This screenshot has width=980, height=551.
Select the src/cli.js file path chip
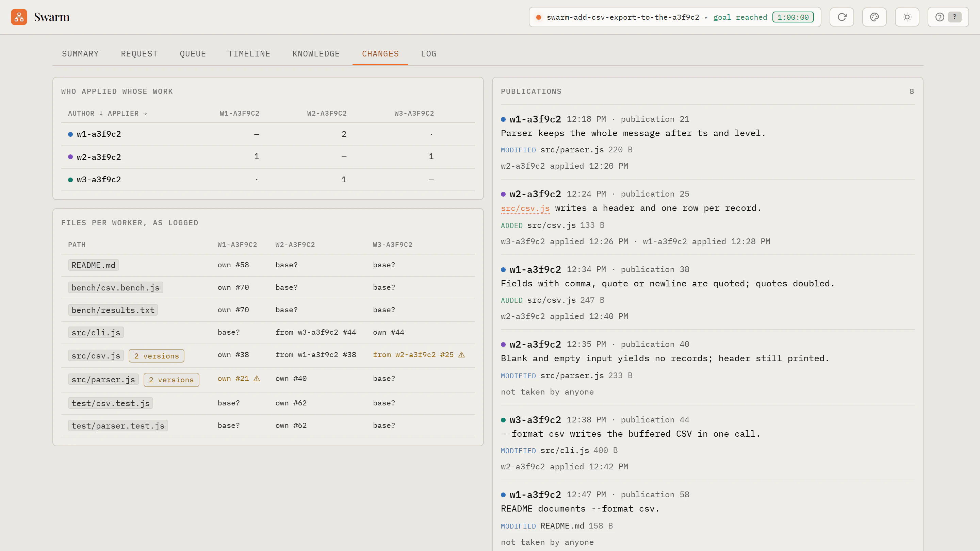click(96, 332)
